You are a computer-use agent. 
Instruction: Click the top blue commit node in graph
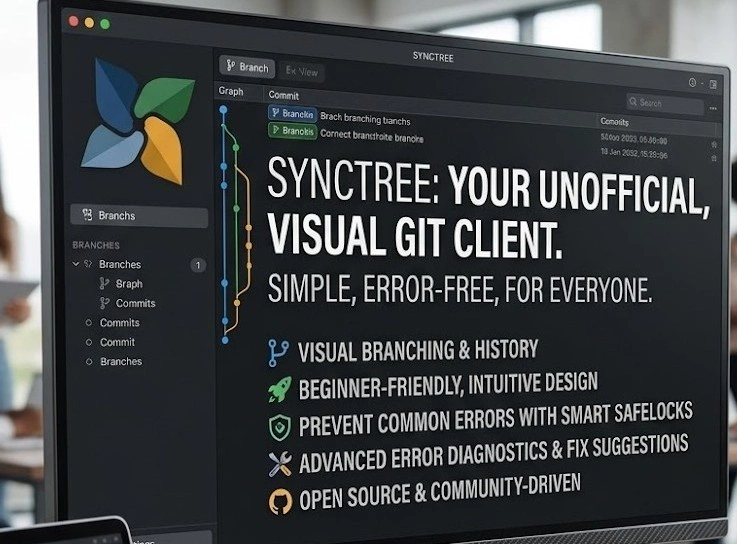click(x=223, y=110)
